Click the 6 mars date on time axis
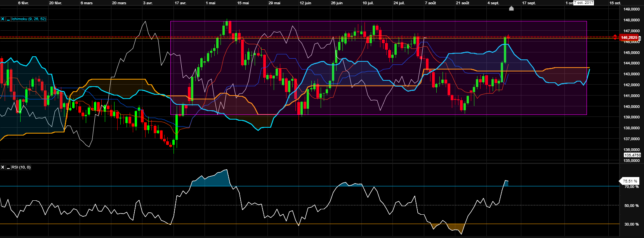This screenshot has height=238, width=644. click(87, 3)
